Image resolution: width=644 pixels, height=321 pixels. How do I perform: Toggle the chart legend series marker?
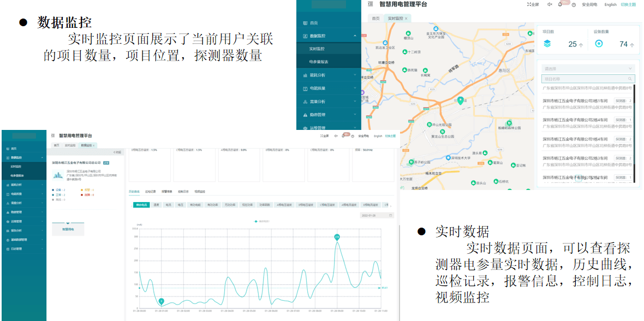[x=255, y=221]
